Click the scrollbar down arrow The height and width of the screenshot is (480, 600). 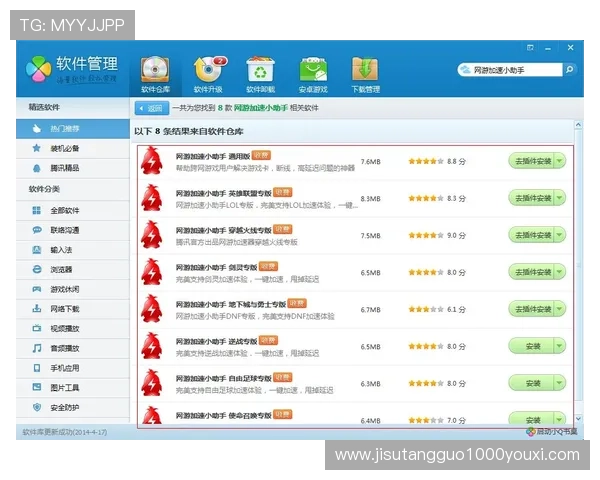(578, 419)
